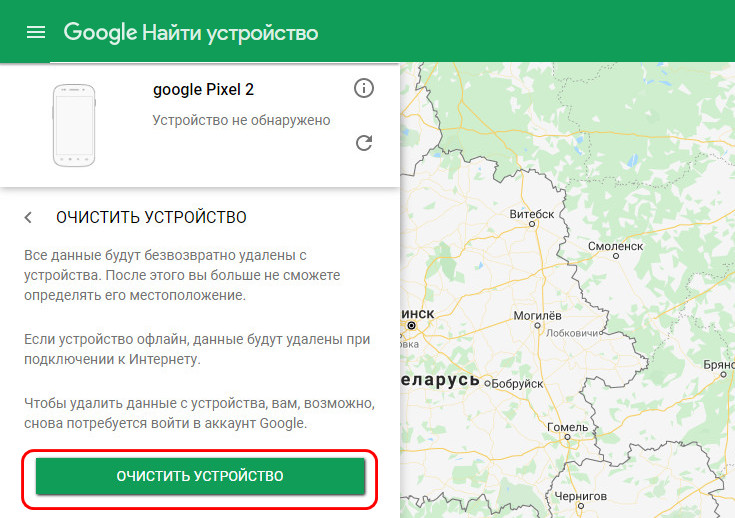
Task: Click Гомель city on the map
Action: coord(567,427)
